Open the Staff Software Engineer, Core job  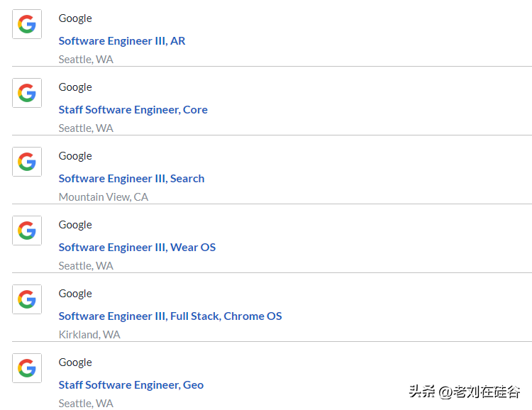pos(133,110)
